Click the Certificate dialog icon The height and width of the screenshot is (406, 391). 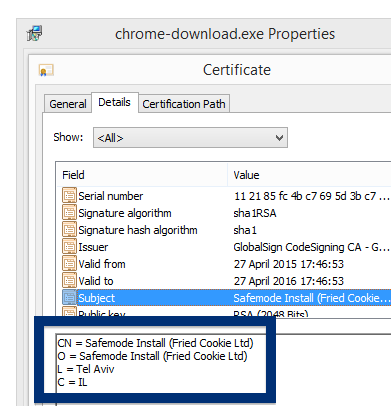click(x=46, y=70)
